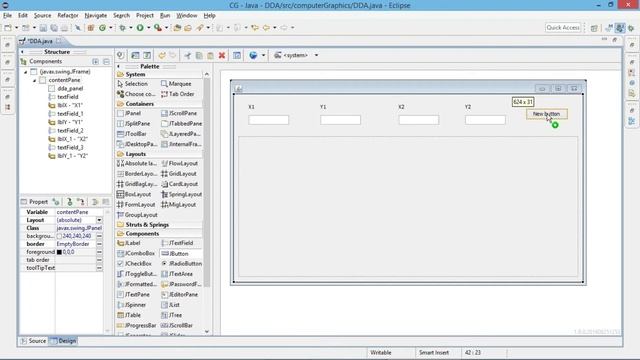
Task: Select JTextArea palette item
Action: [x=177, y=274]
